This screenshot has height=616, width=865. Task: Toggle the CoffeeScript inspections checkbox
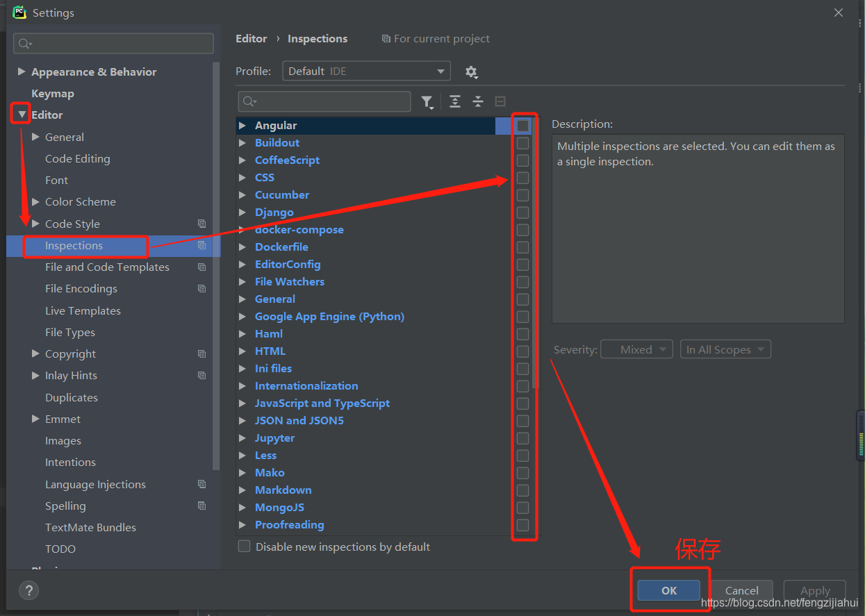pos(523,160)
